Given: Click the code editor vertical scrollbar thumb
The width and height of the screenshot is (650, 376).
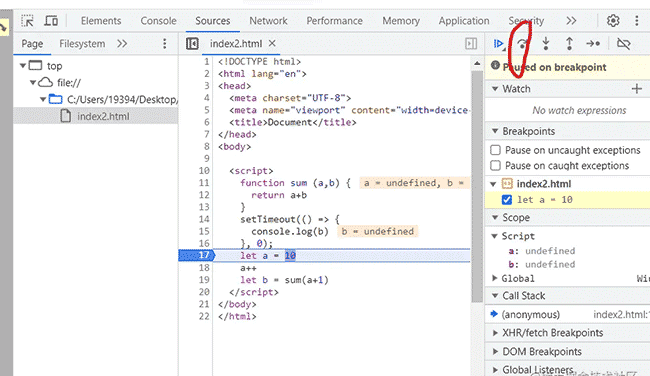Looking at the screenshot, I should click(x=477, y=187).
